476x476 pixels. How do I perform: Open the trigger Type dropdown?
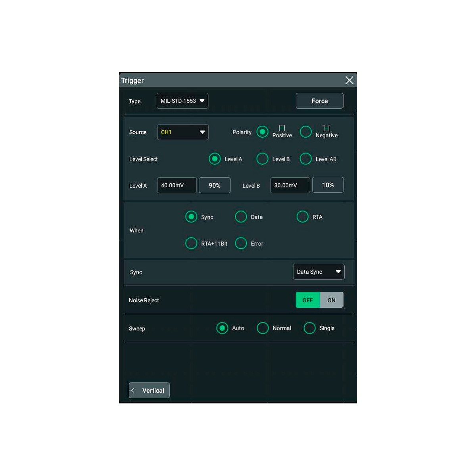pos(182,101)
